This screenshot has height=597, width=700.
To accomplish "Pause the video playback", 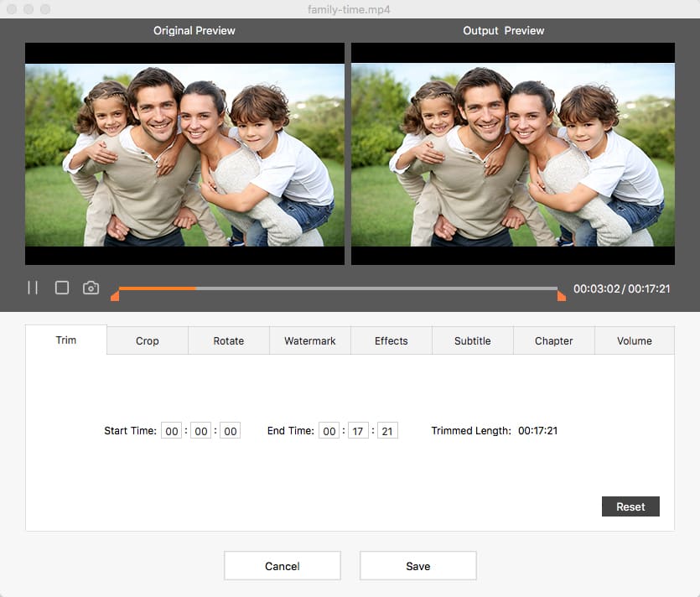I will 33,288.
